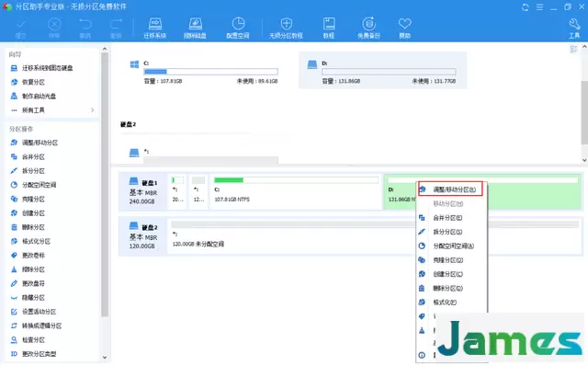Click the 迁移系统 toolbar icon

[x=155, y=29]
